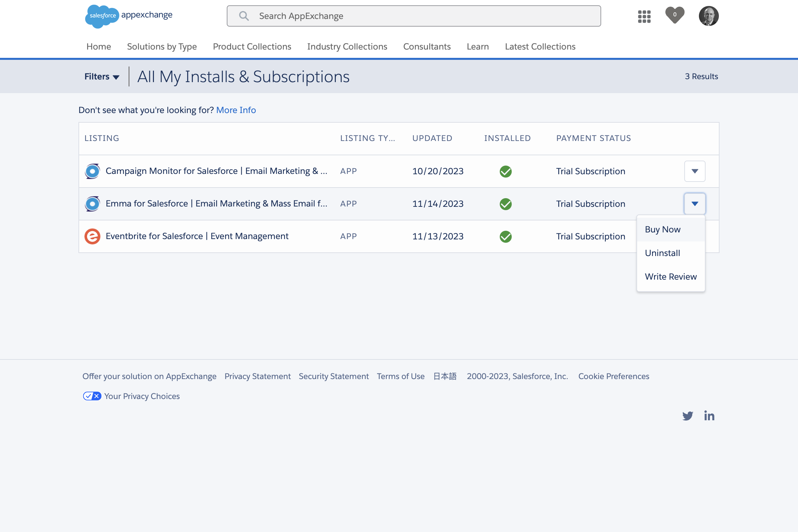Open actions dropdown for Campaign Monitor row

[695, 171]
